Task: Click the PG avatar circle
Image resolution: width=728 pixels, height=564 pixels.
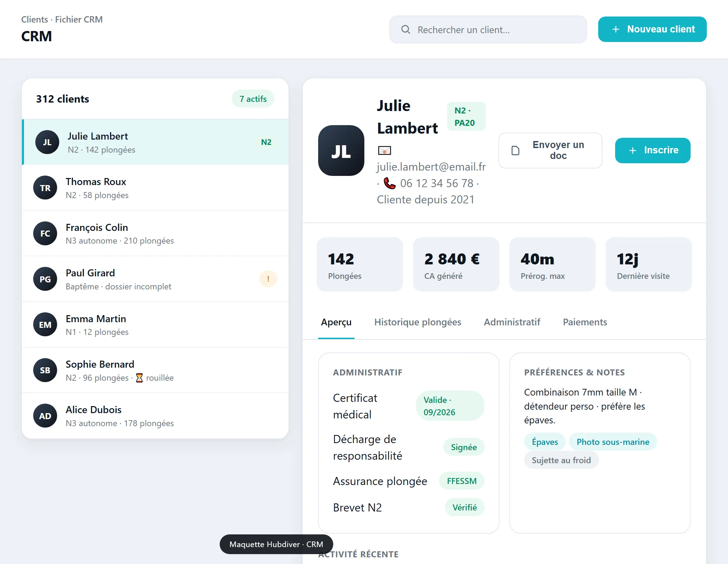Action: point(45,279)
